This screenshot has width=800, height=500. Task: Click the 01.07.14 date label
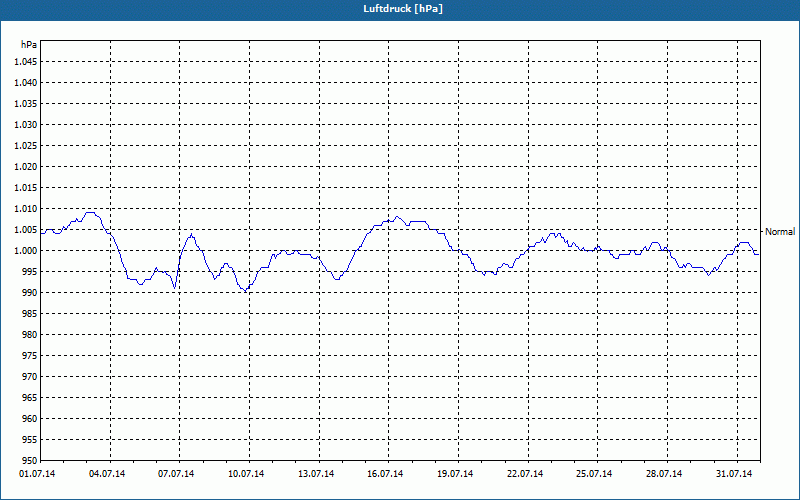pyautogui.click(x=37, y=474)
